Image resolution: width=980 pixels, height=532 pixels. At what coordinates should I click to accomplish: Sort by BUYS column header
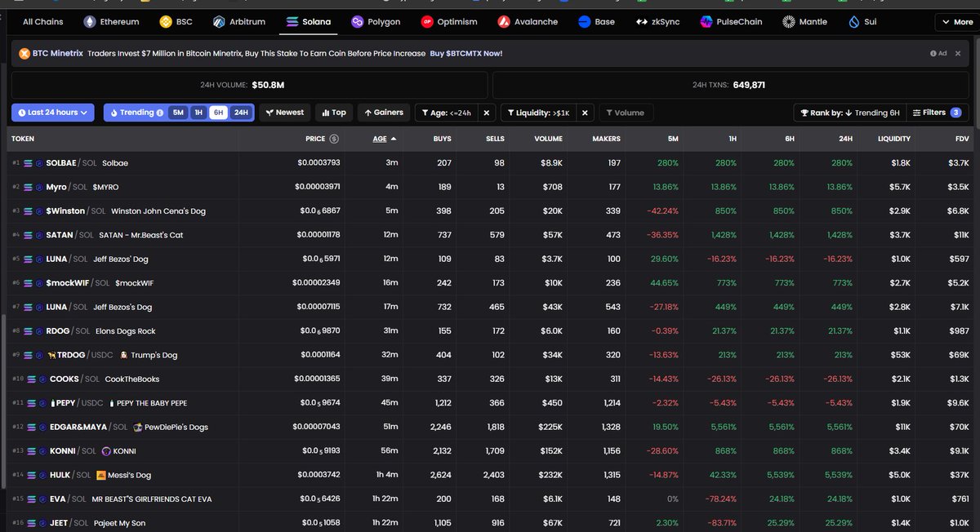pyautogui.click(x=442, y=139)
